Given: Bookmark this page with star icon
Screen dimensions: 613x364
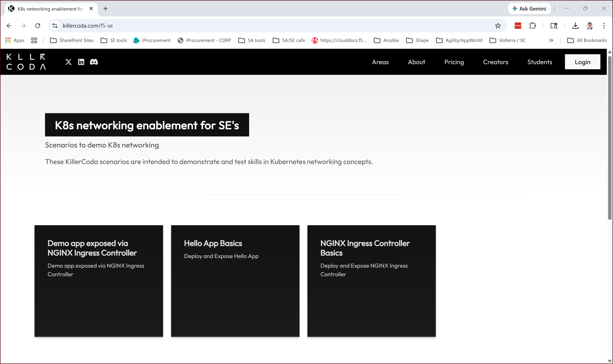Looking at the screenshot, I should (497, 26).
